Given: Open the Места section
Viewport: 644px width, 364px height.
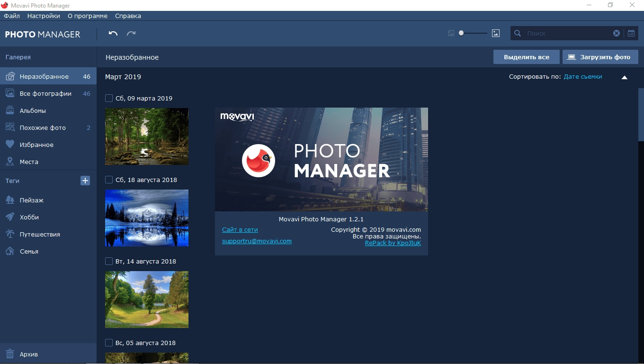Looking at the screenshot, I should [48, 162].
